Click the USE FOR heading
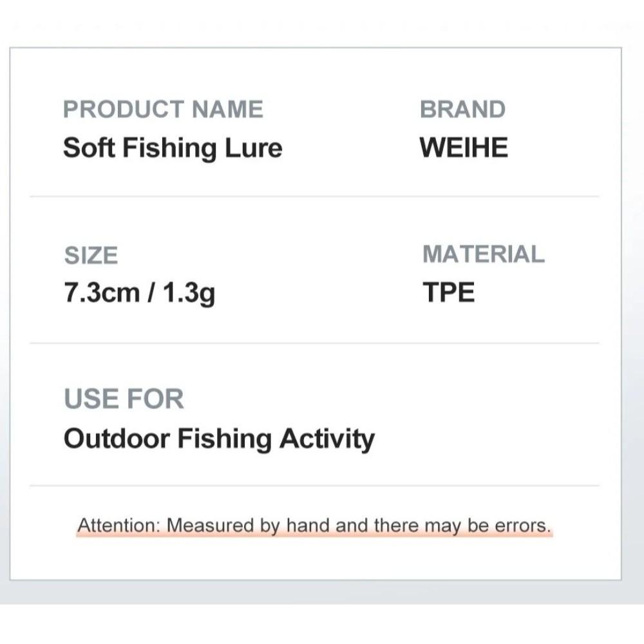644x644 pixels. click(124, 399)
